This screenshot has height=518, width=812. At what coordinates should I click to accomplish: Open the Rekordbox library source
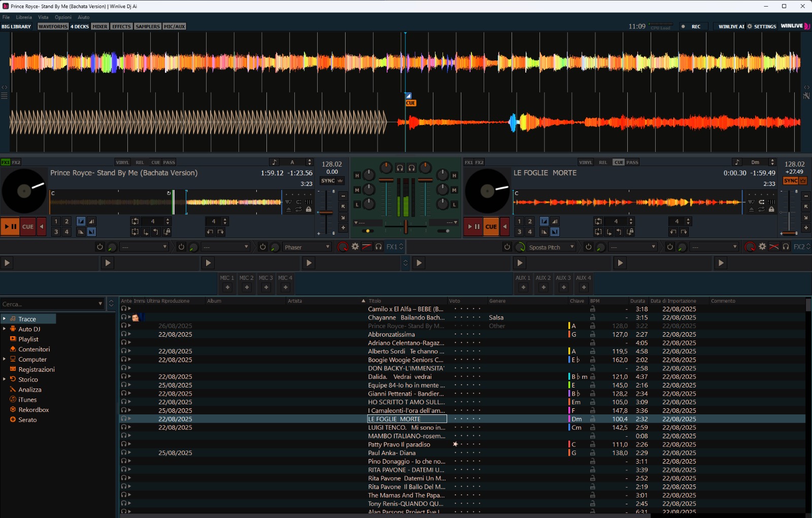[33, 410]
